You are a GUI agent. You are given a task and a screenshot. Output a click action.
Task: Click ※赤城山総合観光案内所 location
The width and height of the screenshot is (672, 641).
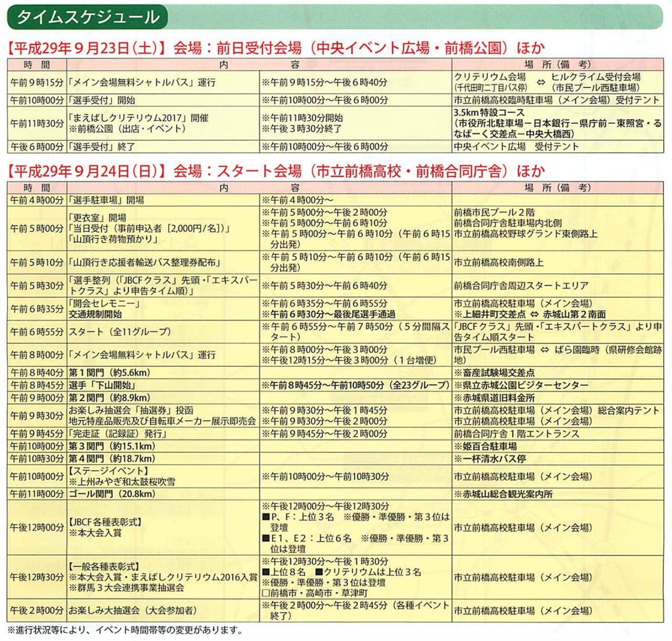tap(503, 495)
